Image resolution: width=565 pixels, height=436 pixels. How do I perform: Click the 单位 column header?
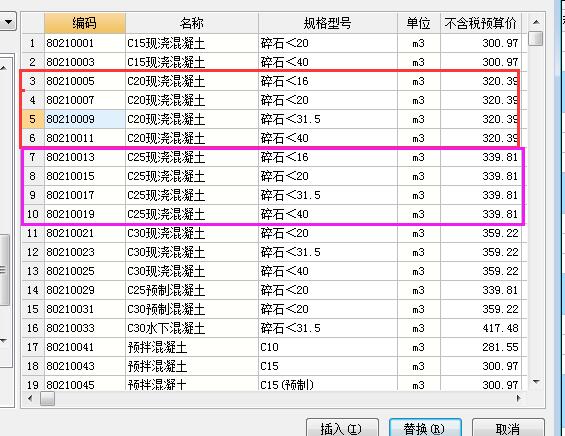419,23
